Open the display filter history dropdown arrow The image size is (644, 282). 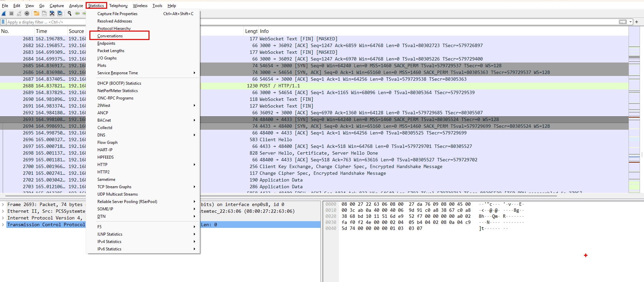(631, 22)
